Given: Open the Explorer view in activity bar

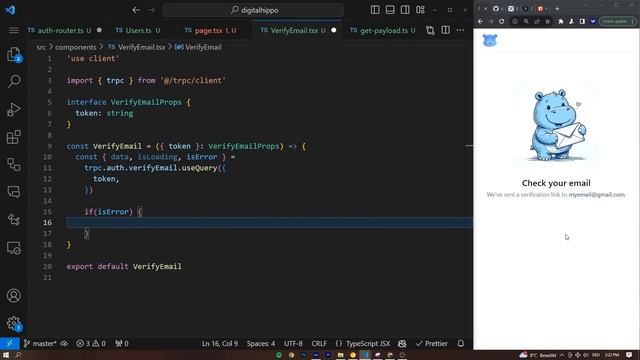Looking at the screenshot, I should (x=13, y=54).
